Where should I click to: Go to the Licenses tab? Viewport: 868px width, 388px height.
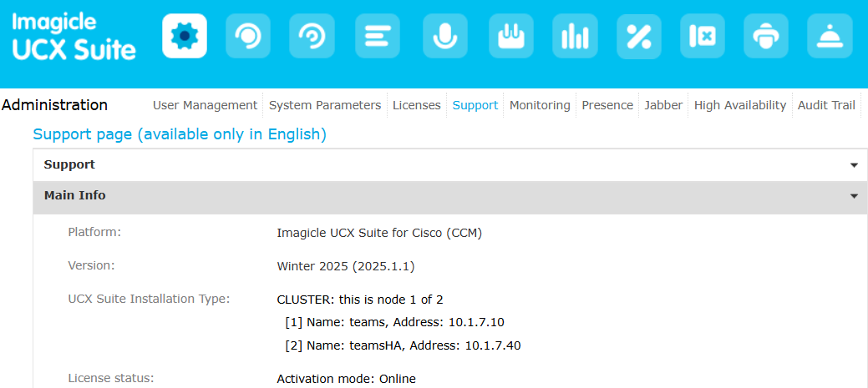[x=417, y=105]
